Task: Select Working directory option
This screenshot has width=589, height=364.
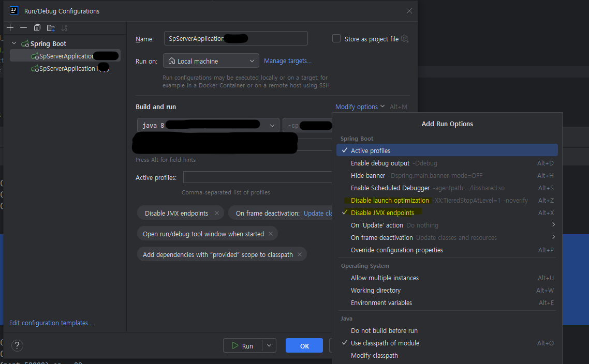Action: (447, 291)
